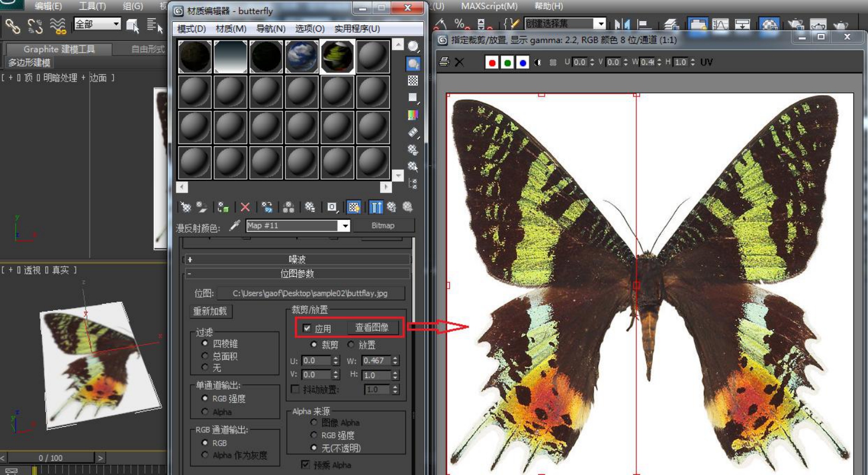This screenshot has height=475, width=868.
Task: Toggle blue channel button in crop window
Action: click(x=522, y=63)
